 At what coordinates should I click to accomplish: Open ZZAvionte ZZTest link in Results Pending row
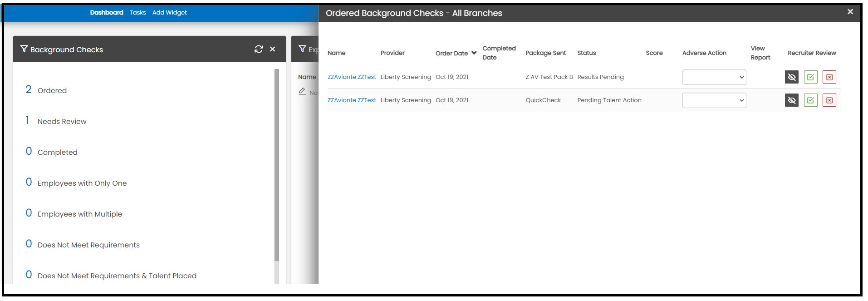352,77
